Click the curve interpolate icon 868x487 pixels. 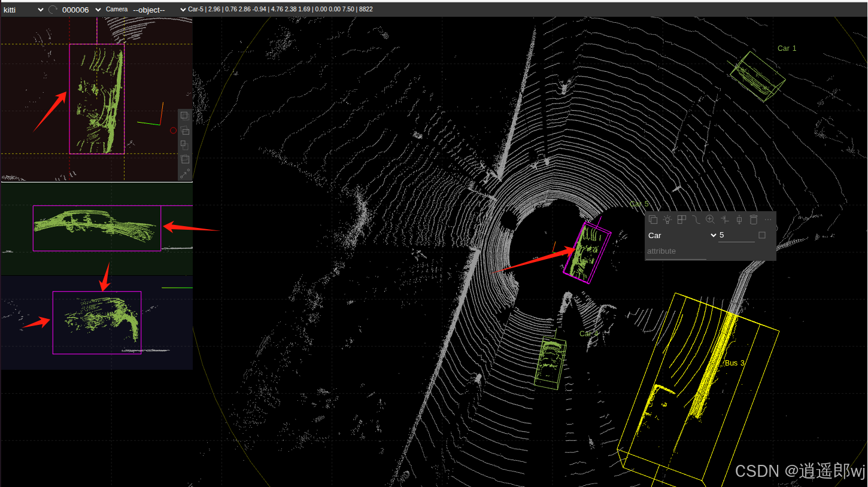pyautogui.click(x=696, y=220)
